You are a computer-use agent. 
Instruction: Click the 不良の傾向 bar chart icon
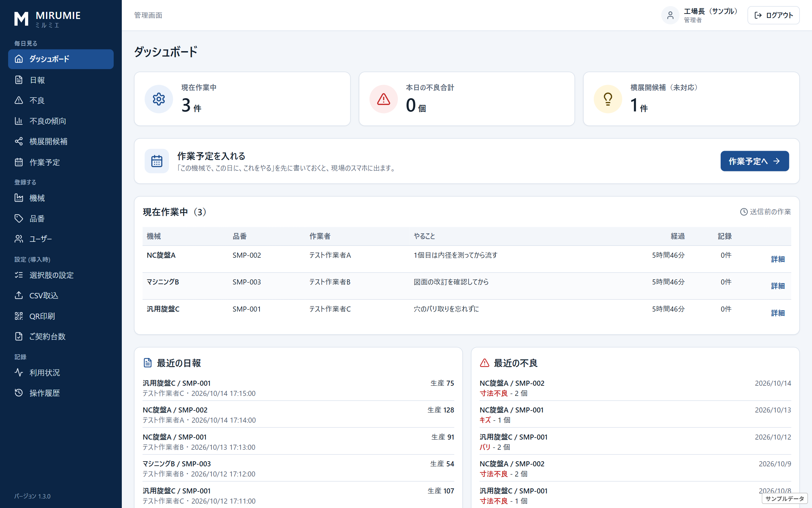19,121
